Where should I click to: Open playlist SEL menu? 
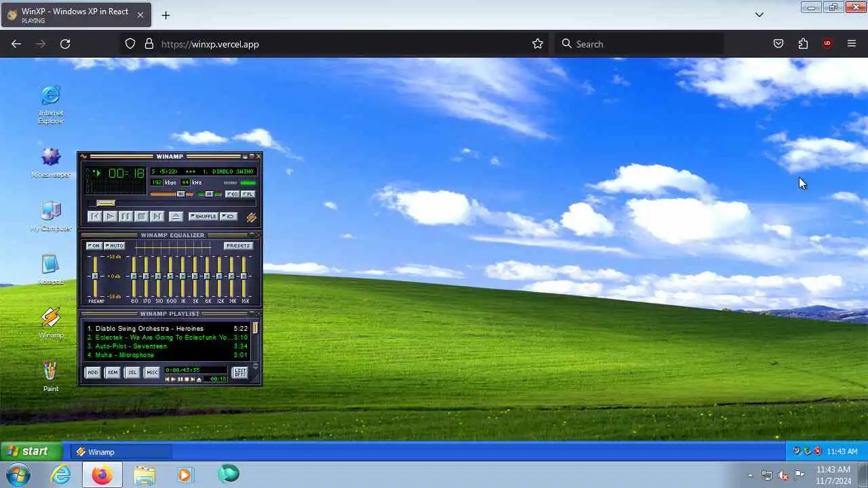(x=132, y=372)
